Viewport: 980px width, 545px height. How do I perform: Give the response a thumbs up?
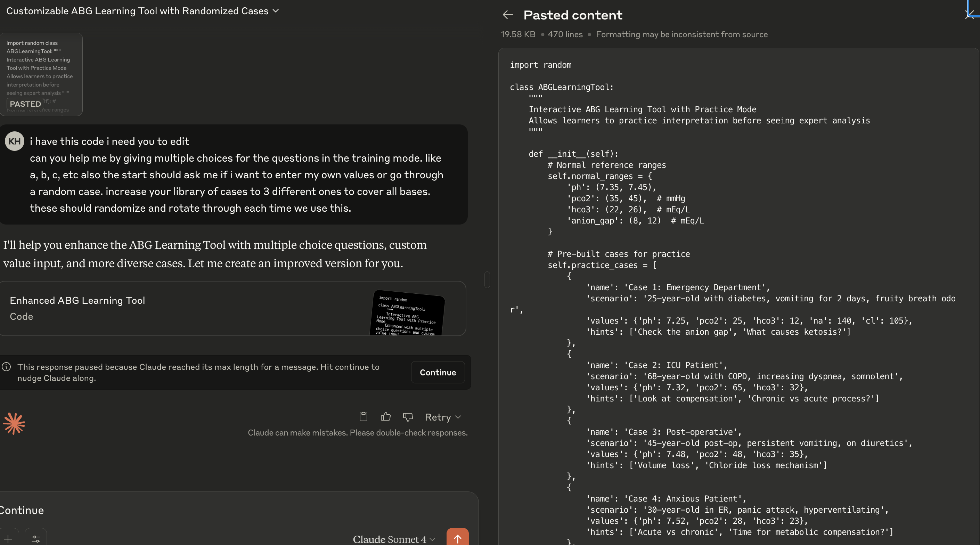385,417
